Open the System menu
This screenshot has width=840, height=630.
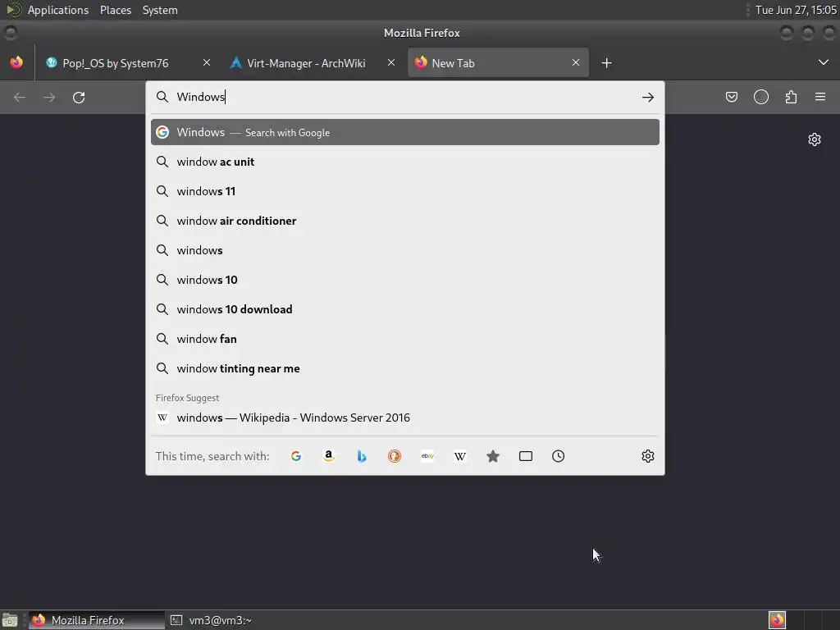click(160, 10)
